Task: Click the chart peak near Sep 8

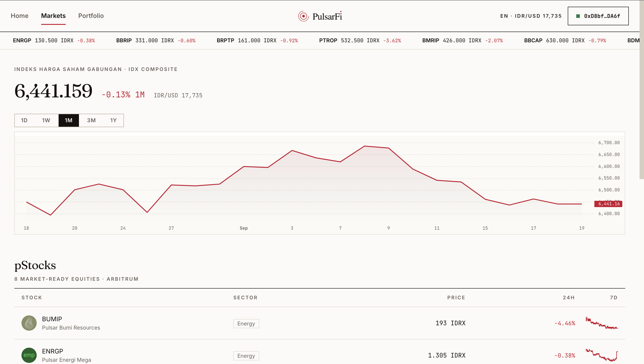Action: [364, 146]
